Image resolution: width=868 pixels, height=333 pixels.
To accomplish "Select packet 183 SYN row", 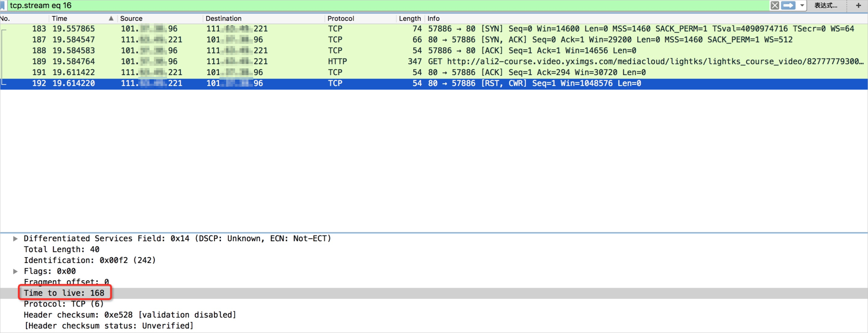I will pyautogui.click(x=434, y=29).
